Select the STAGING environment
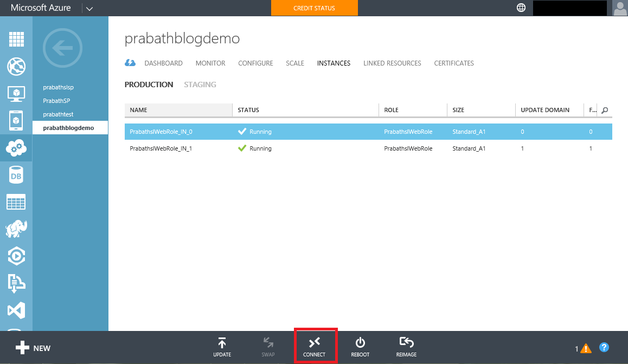 (x=200, y=84)
